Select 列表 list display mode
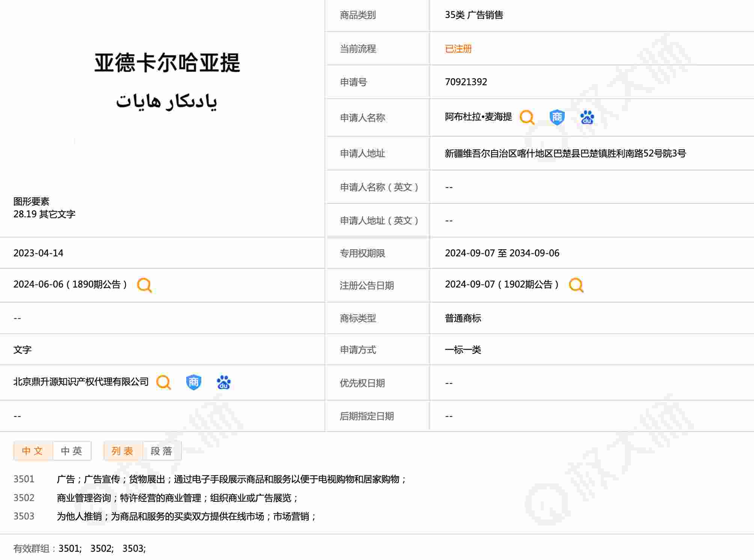This screenshot has width=754, height=560. pyautogui.click(x=123, y=451)
